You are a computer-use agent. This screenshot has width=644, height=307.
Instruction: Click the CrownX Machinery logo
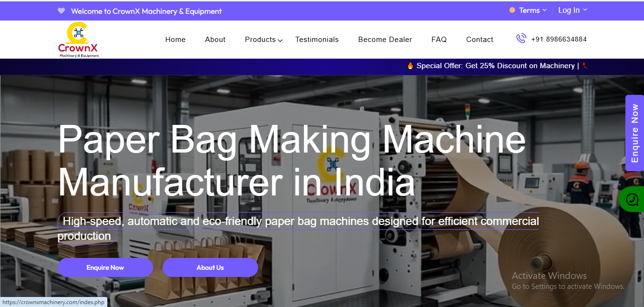click(x=79, y=40)
